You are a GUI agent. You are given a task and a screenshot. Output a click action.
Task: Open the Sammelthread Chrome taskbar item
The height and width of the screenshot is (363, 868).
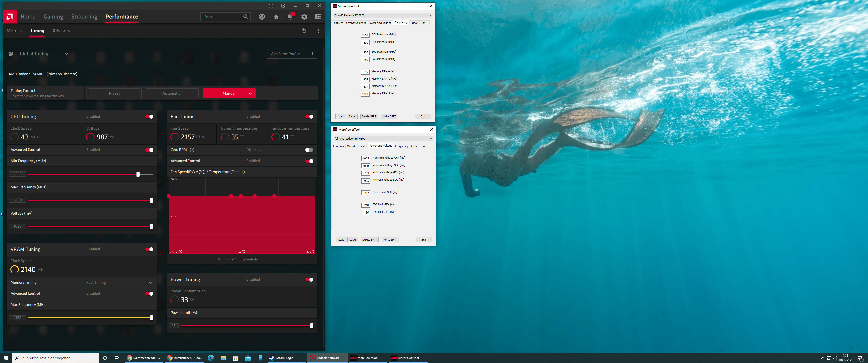(144, 358)
